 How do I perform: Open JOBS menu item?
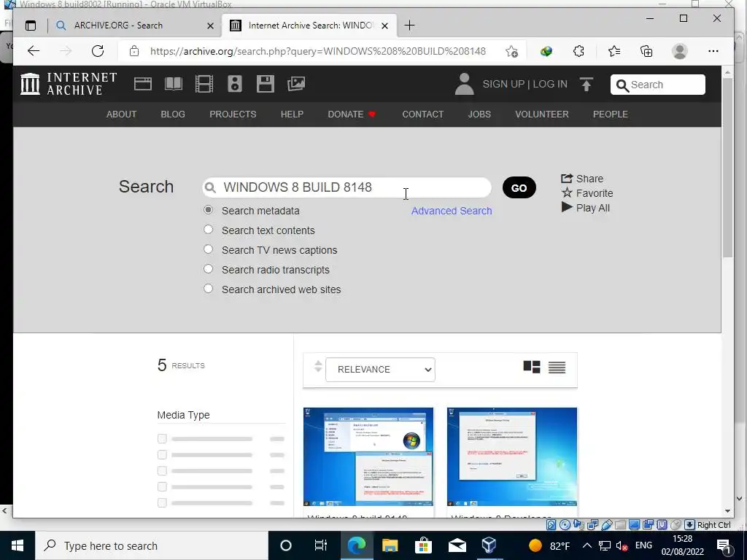point(479,114)
